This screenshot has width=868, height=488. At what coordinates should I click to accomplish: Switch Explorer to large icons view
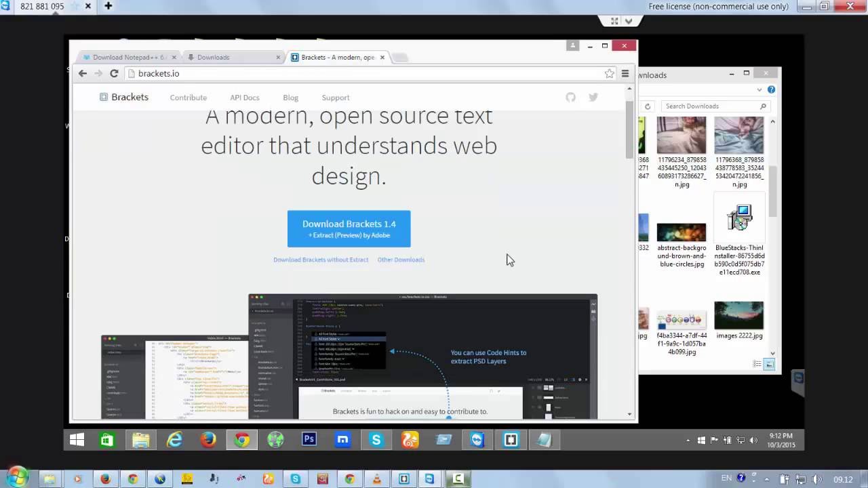770,365
